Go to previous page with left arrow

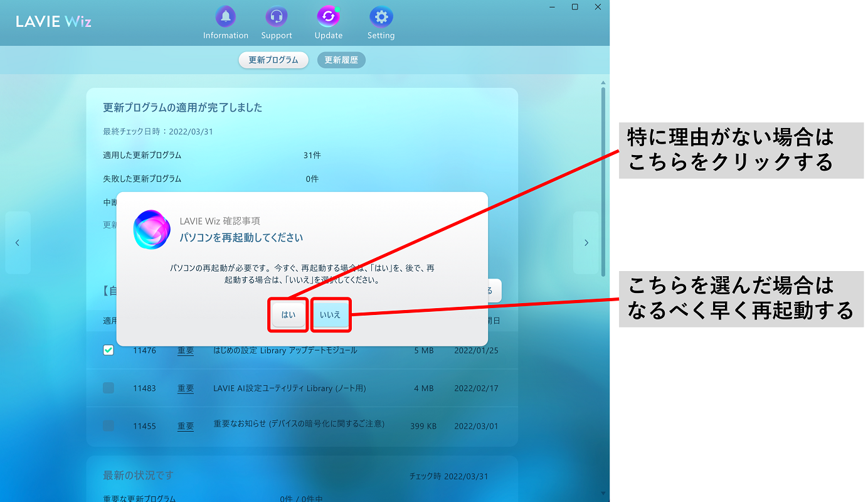[x=18, y=243]
